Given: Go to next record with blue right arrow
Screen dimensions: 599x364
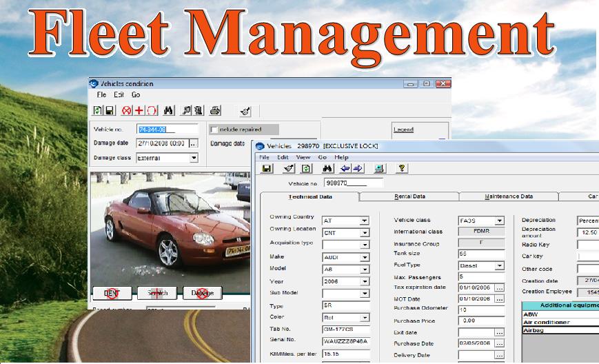Looking at the screenshot, I should tap(358, 168).
